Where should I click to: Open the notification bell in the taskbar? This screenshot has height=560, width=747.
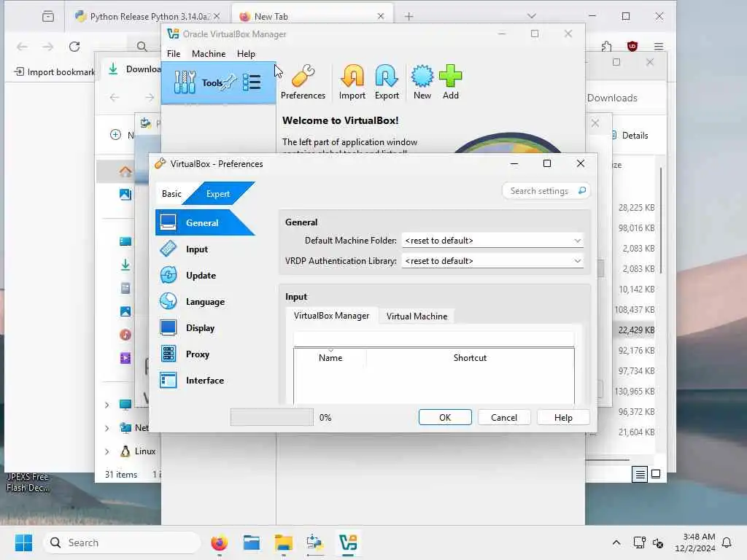pyautogui.click(x=727, y=542)
